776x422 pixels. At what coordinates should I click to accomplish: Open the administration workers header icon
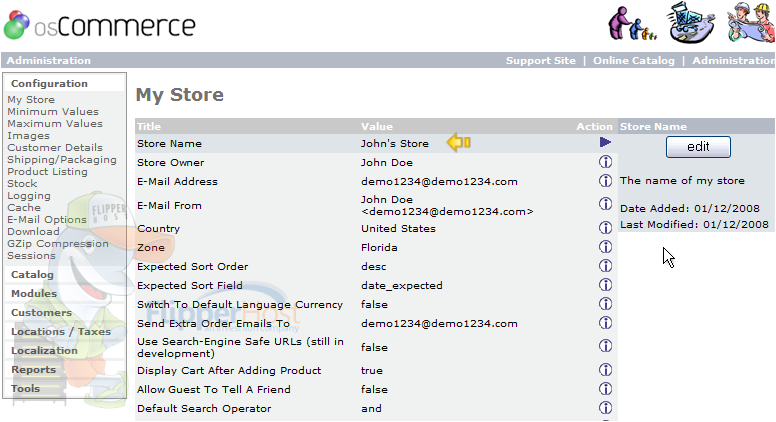click(x=751, y=22)
